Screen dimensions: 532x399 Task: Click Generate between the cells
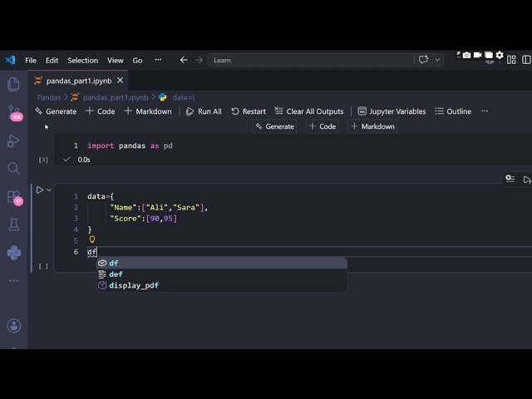point(274,126)
